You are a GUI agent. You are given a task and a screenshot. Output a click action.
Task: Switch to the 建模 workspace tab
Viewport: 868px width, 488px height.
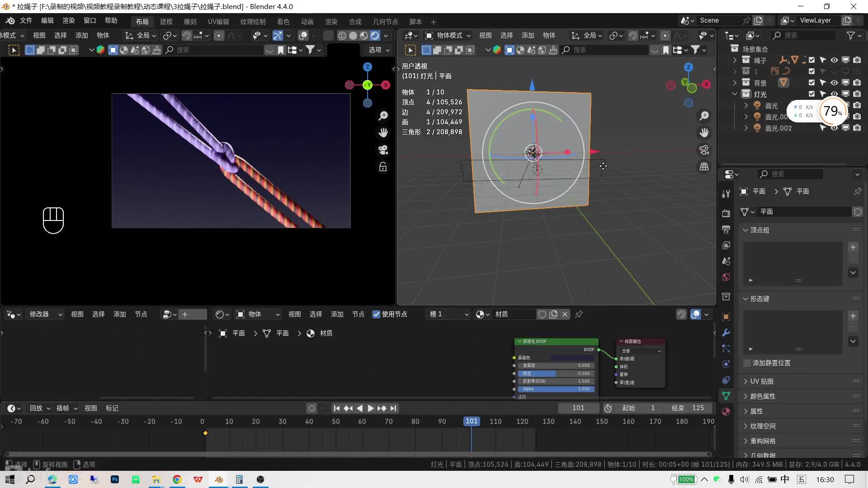[166, 22]
